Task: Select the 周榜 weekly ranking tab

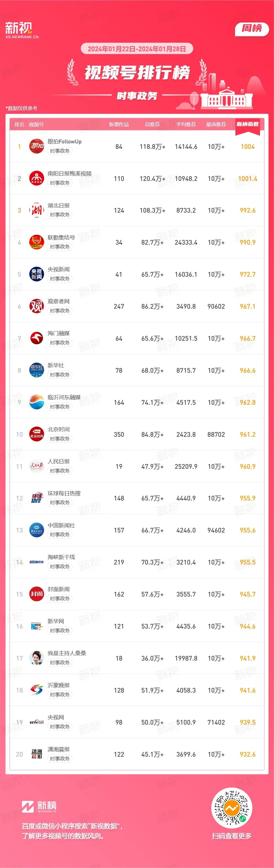Action: (x=252, y=28)
